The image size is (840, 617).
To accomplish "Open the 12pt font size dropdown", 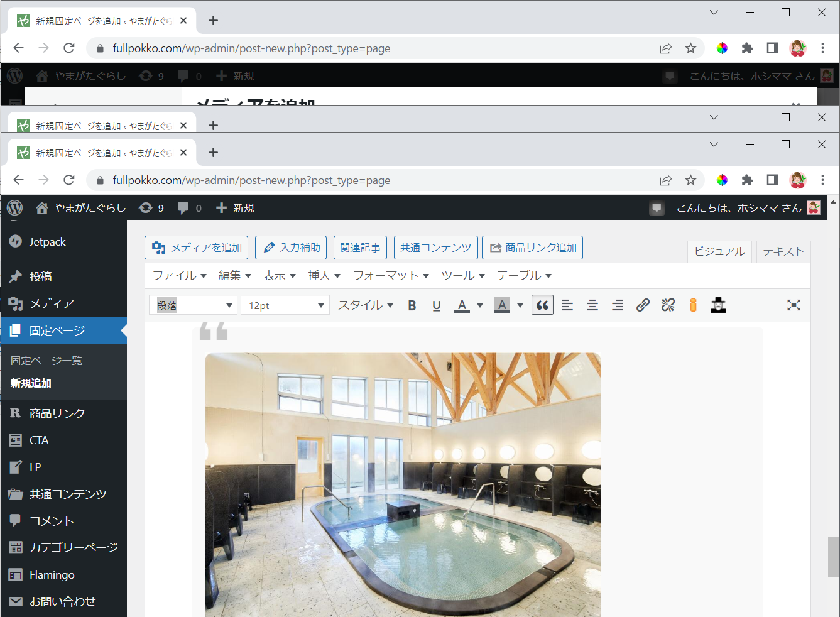I will coord(285,305).
